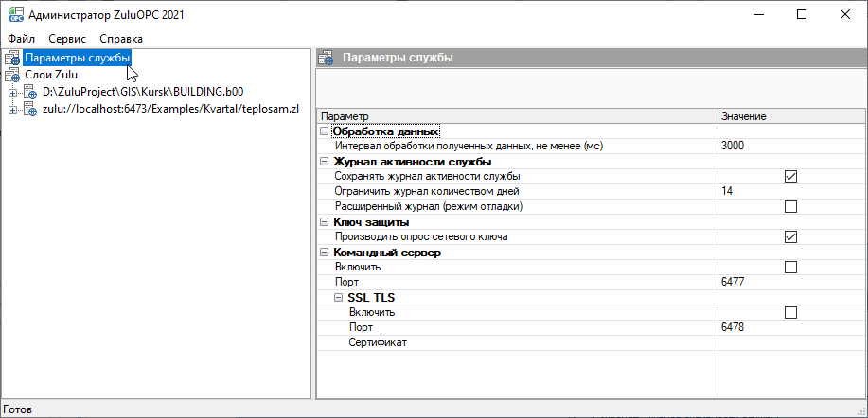Click the BUILDING.b00 layer globe icon
Screen dimensions: 868x418
pyautogui.click(x=30, y=93)
